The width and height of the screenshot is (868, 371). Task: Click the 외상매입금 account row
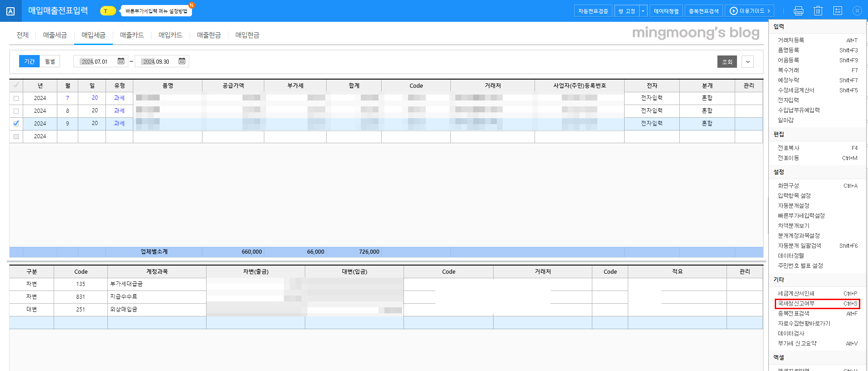click(x=157, y=310)
